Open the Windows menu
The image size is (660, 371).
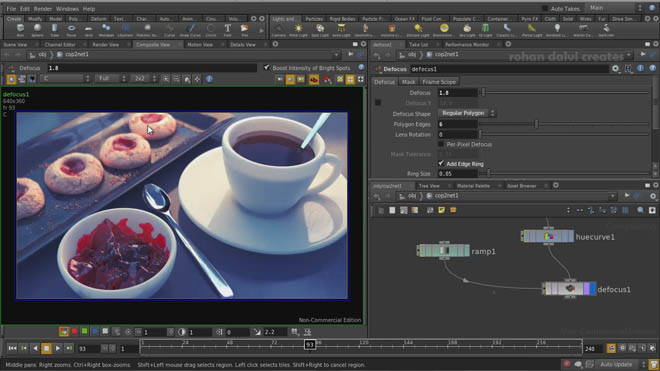click(x=67, y=8)
